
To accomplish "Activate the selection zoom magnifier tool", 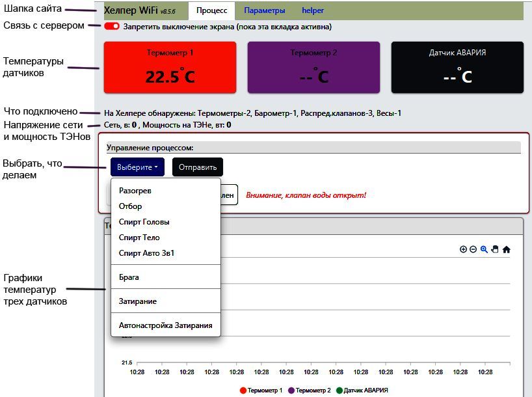I will pyautogui.click(x=484, y=249).
